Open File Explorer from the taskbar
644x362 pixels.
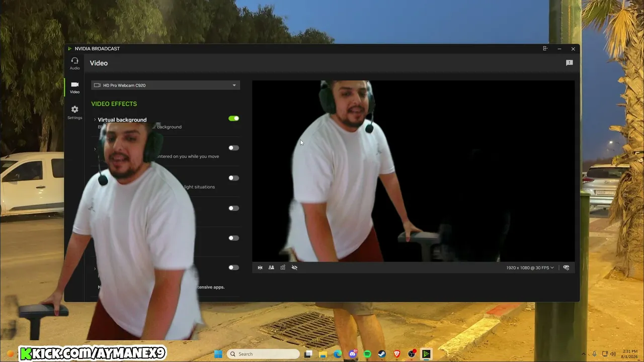pyautogui.click(x=323, y=354)
